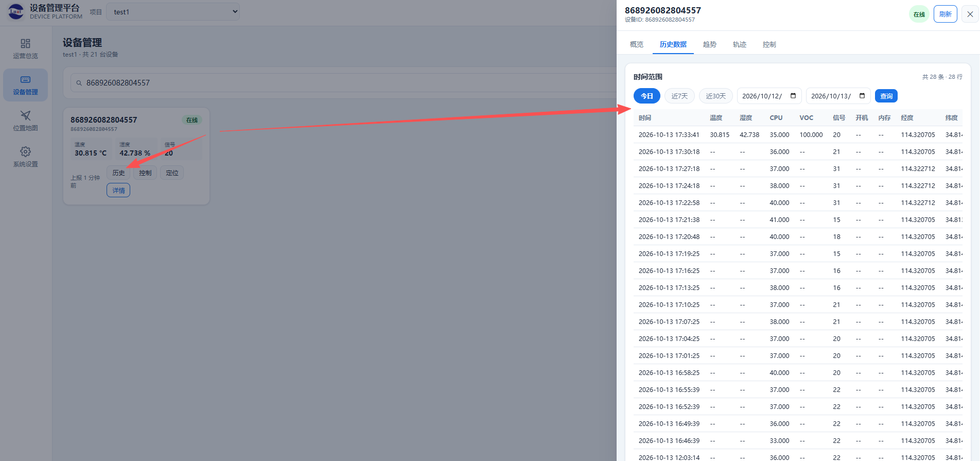Click the start date field 2026/10/12

[769, 96]
